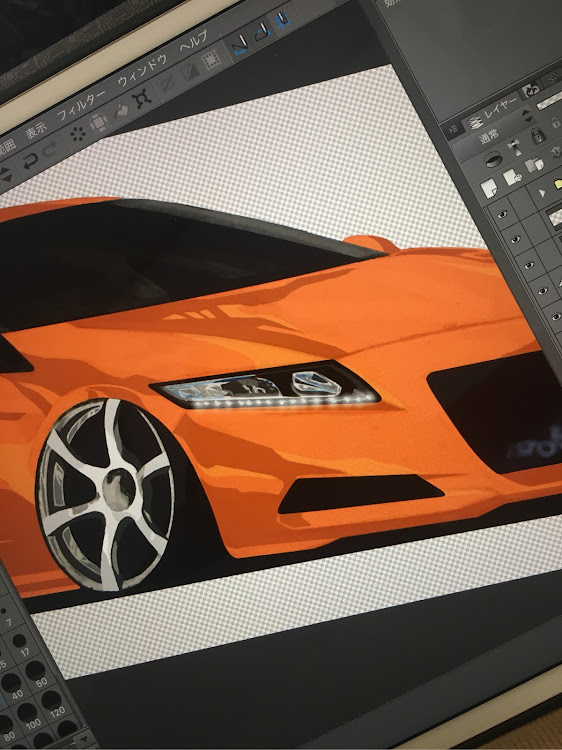The width and height of the screenshot is (562, 750).
Task: Choose brush size 17 preset
Action: [x=21, y=645]
